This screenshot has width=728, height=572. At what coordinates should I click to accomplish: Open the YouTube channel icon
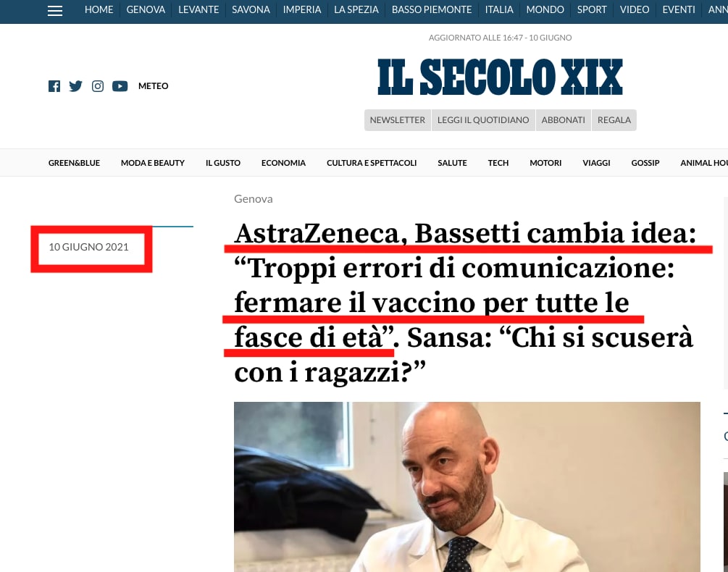pyautogui.click(x=120, y=86)
